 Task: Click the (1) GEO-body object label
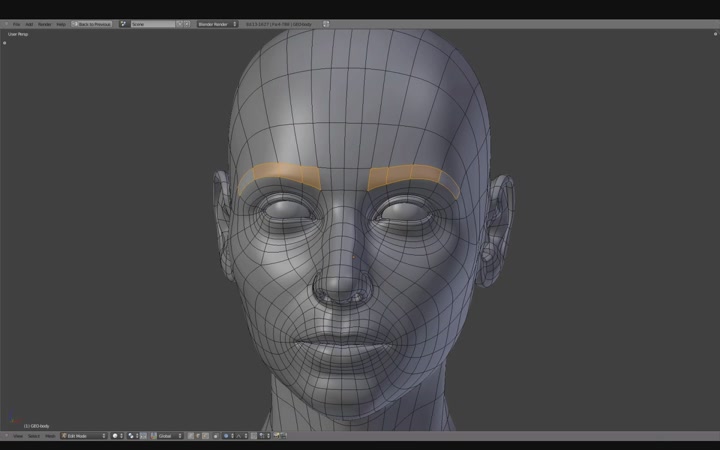click(36, 426)
